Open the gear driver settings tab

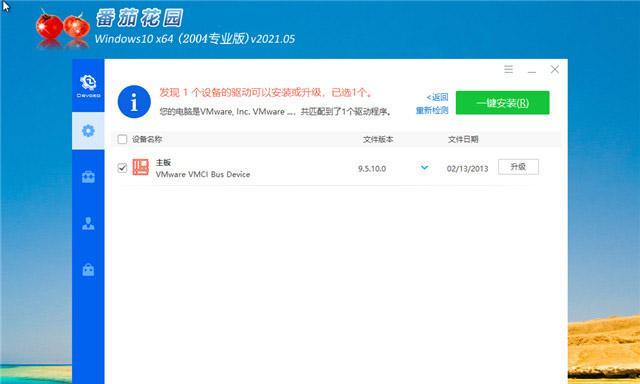pos(88,131)
